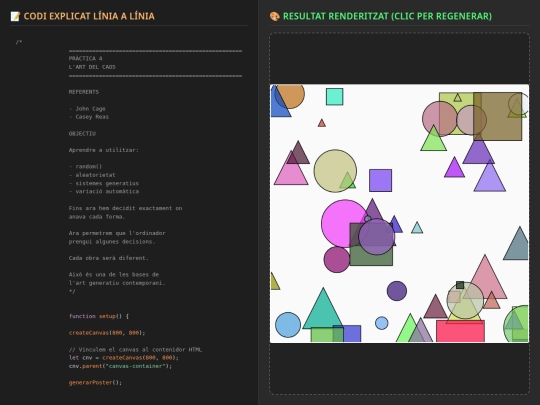
Task: Click the "generarPoster();" code line
Action: tap(95, 383)
